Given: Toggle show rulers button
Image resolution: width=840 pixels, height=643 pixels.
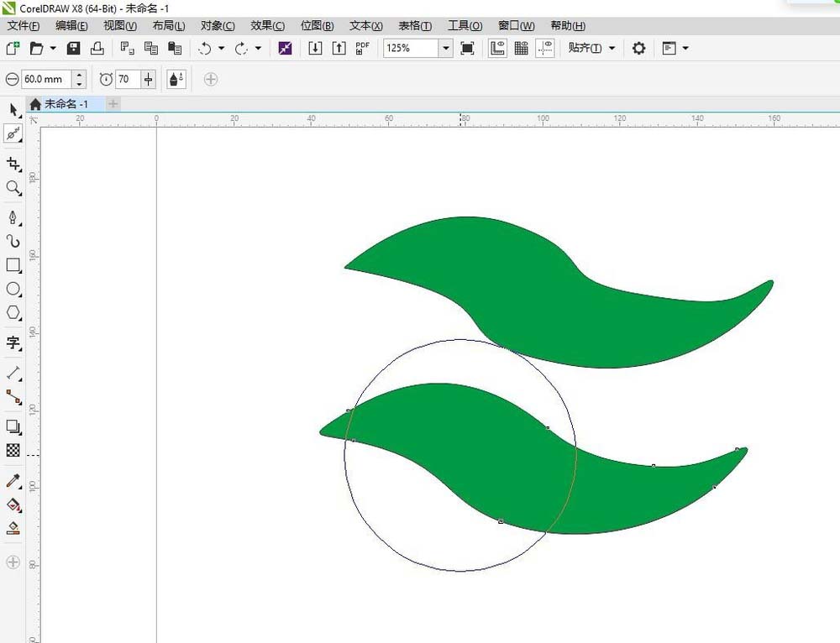Looking at the screenshot, I should tap(497, 48).
